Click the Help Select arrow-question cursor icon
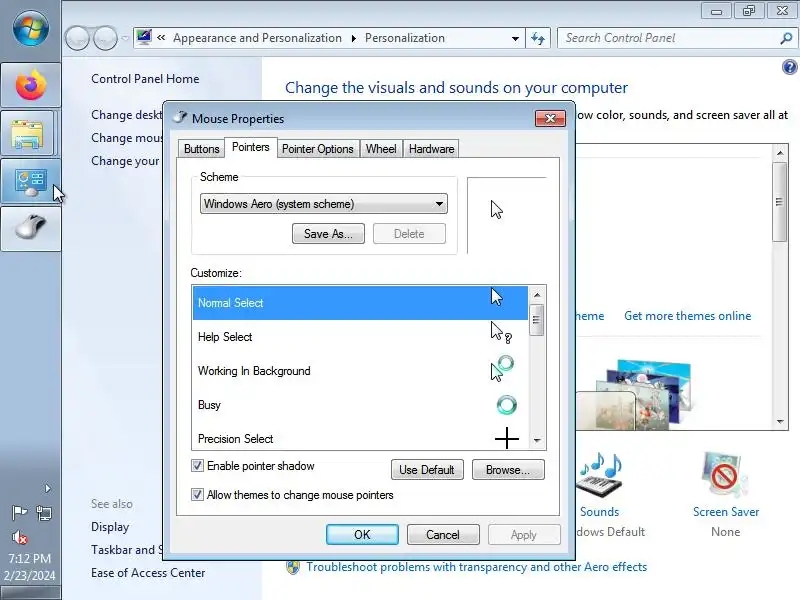This screenshot has height=600, width=800. pyautogui.click(x=501, y=332)
